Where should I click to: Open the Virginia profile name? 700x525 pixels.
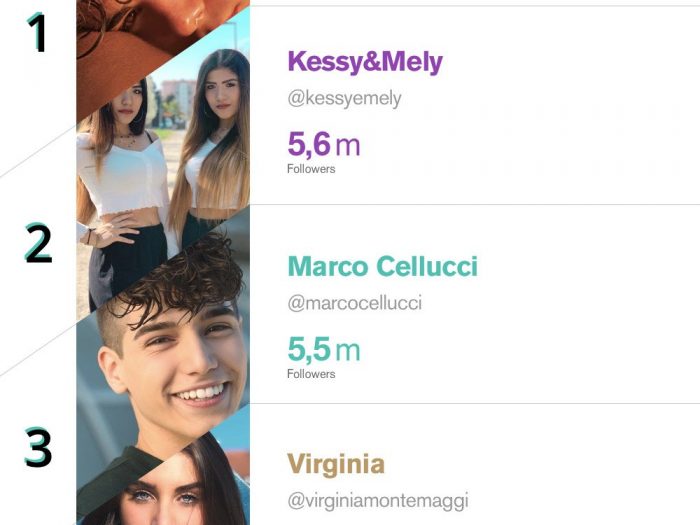(x=336, y=464)
